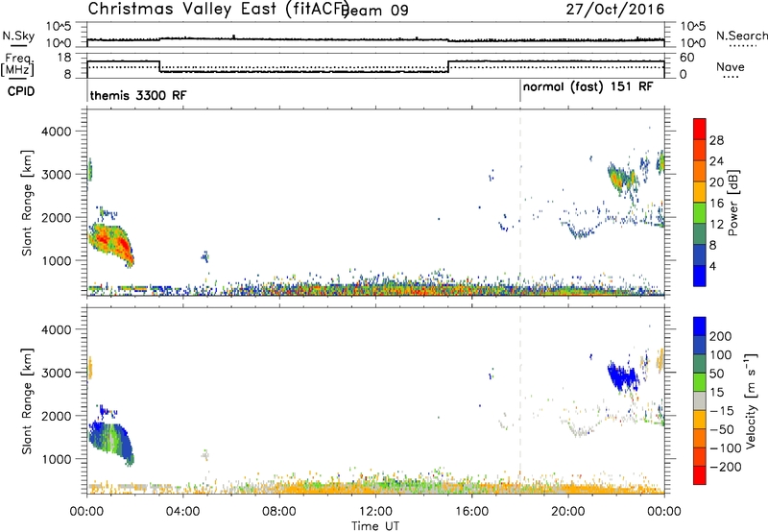The width and height of the screenshot is (768, 532).
Task: Click the "Power [dB]" color bar label
Action: coord(732,203)
